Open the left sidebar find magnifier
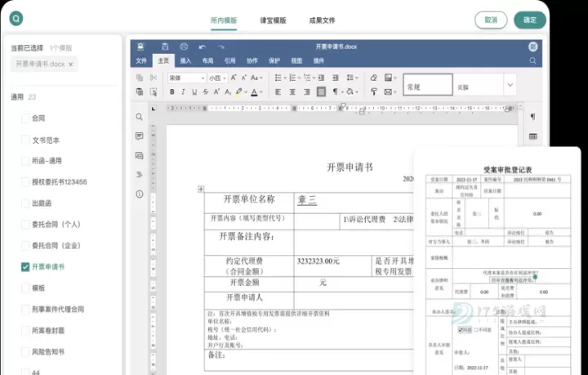The image size is (588, 375). (139, 117)
